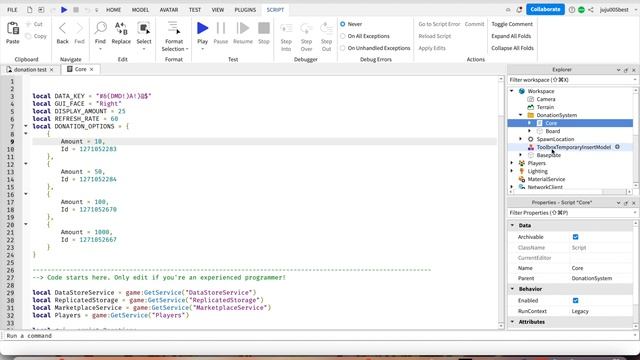The width and height of the screenshot is (640, 360).
Task: Click Toggle Comment action
Action: pos(512,24)
